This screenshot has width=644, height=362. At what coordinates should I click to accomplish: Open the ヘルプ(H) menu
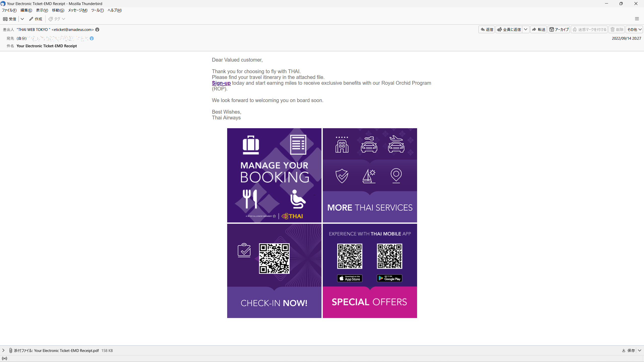click(114, 10)
